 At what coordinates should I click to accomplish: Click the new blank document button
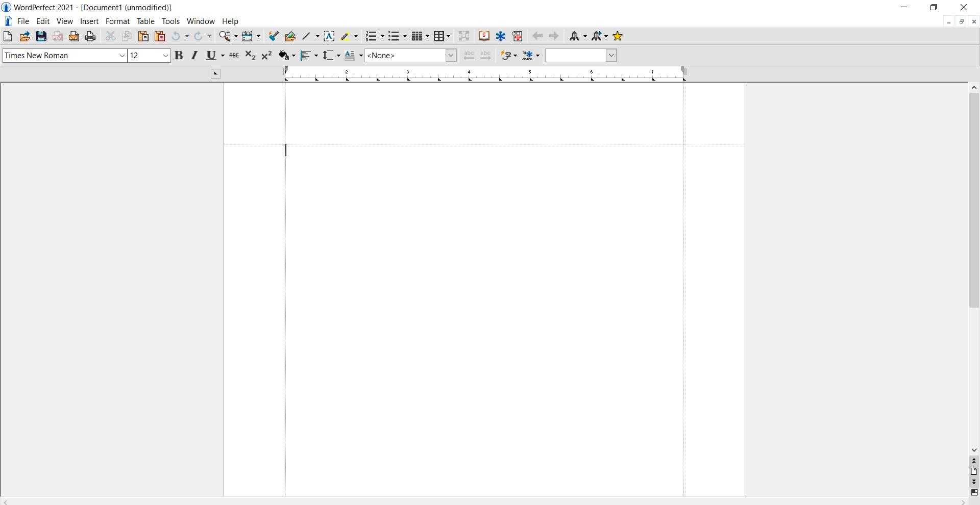[8, 36]
